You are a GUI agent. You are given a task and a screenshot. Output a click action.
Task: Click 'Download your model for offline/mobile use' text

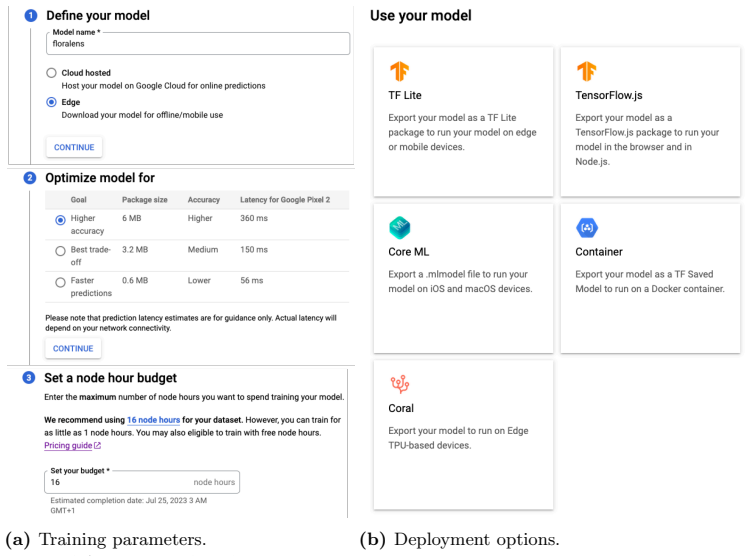coord(142,115)
